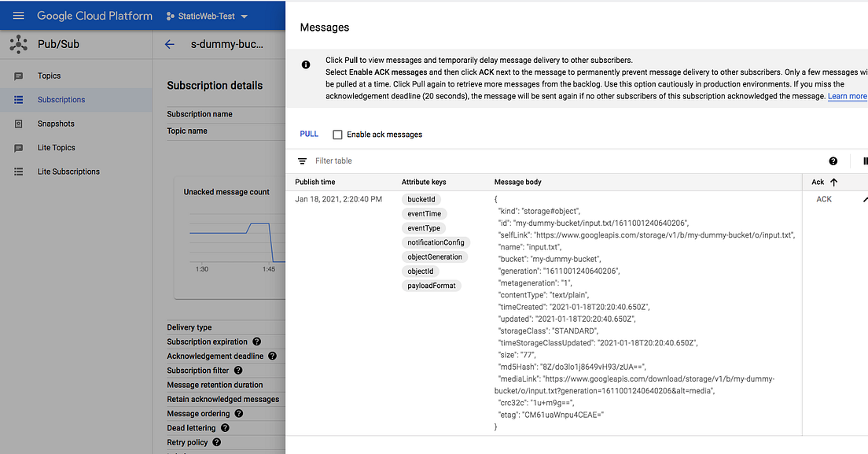
Task: Click the back arrow next to s-dummy-buc...
Action: pyautogui.click(x=169, y=44)
